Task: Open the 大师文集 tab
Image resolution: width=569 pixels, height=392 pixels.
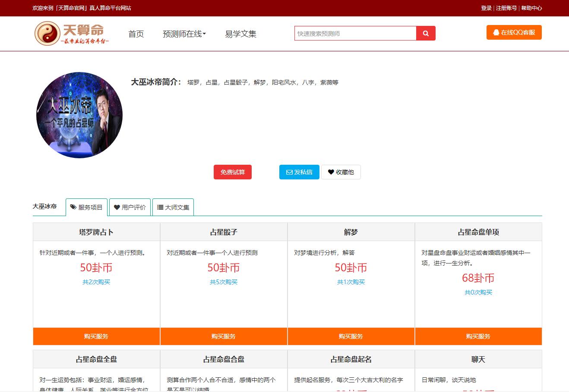Action: coord(173,207)
